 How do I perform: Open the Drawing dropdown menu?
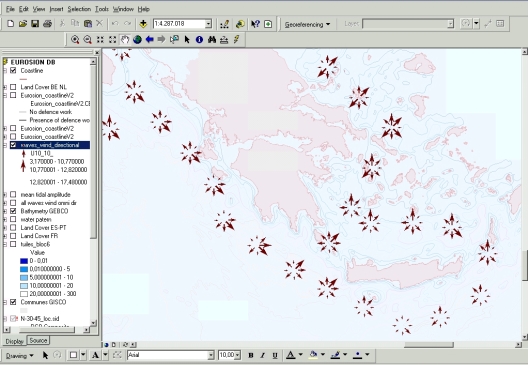tap(20, 356)
